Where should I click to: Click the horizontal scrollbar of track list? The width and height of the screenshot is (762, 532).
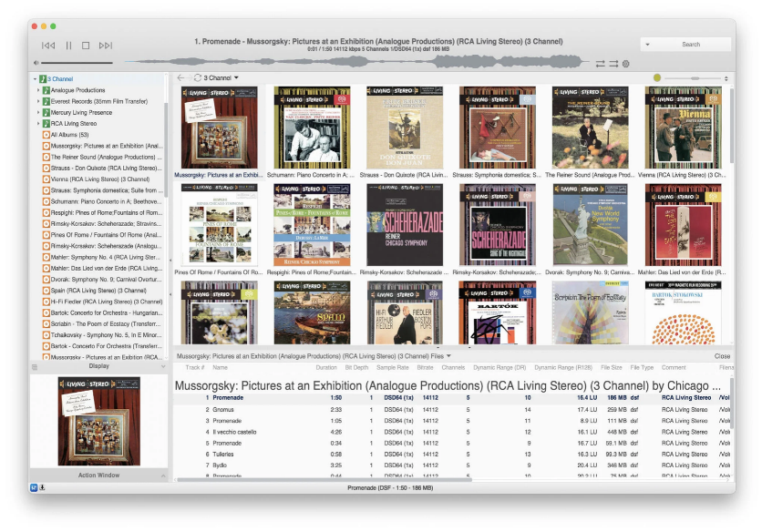coord(324,479)
